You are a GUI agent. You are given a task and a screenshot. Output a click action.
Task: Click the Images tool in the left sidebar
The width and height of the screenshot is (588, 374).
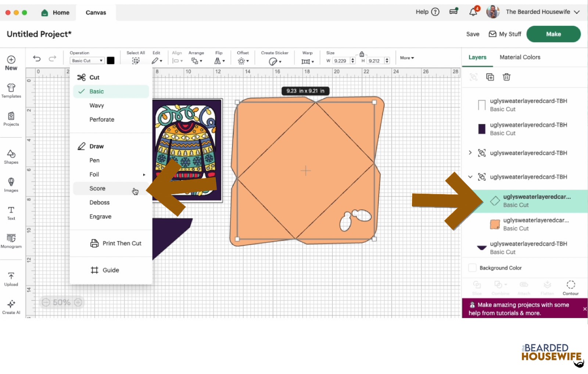[x=11, y=185]
